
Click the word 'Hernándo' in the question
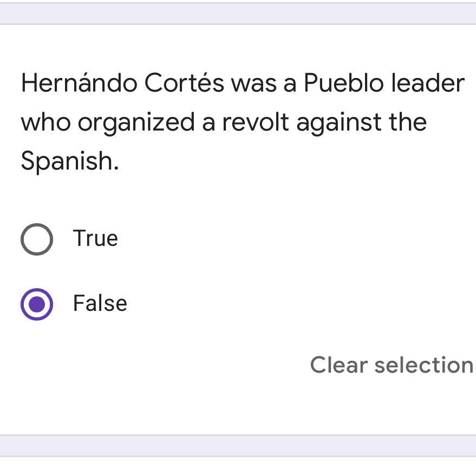[79, 83]
